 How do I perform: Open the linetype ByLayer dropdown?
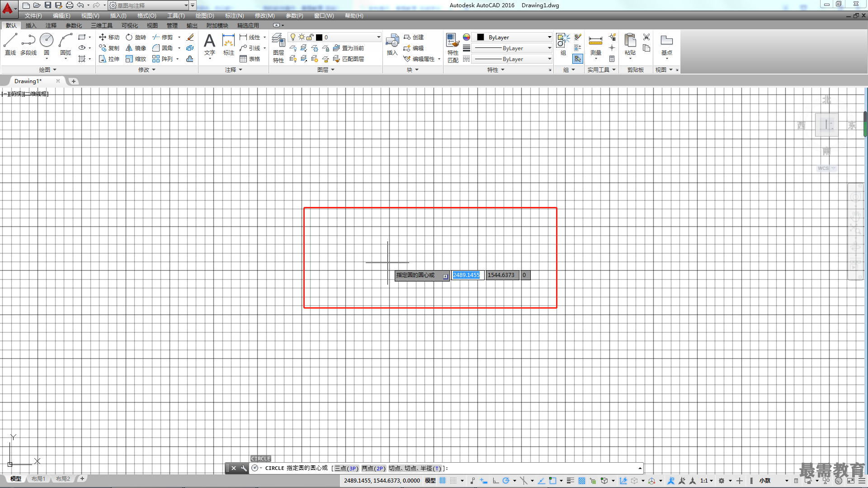click(x=512, y=59)
